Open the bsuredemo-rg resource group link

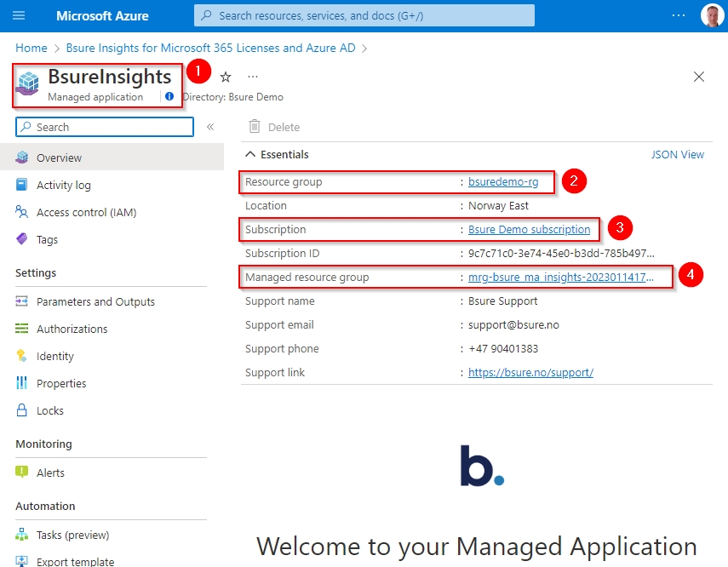click(502, 181)
